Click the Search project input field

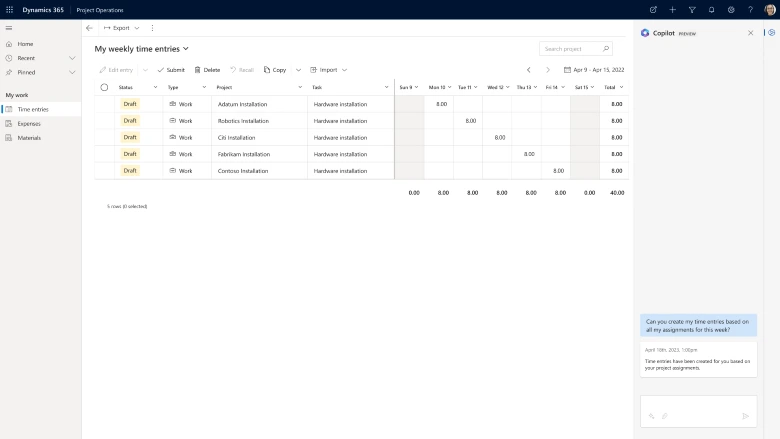[x=570, y=48]
